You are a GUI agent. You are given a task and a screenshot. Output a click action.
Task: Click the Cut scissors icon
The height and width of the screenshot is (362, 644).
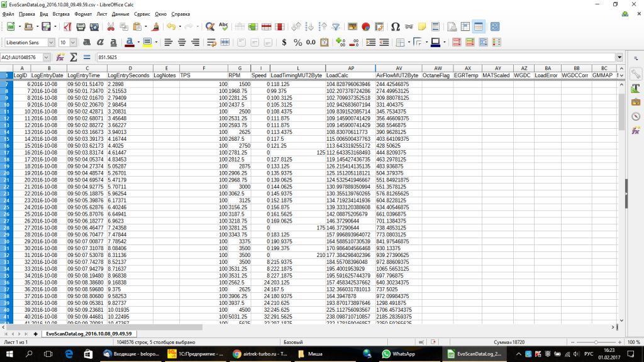pos(111,26)
